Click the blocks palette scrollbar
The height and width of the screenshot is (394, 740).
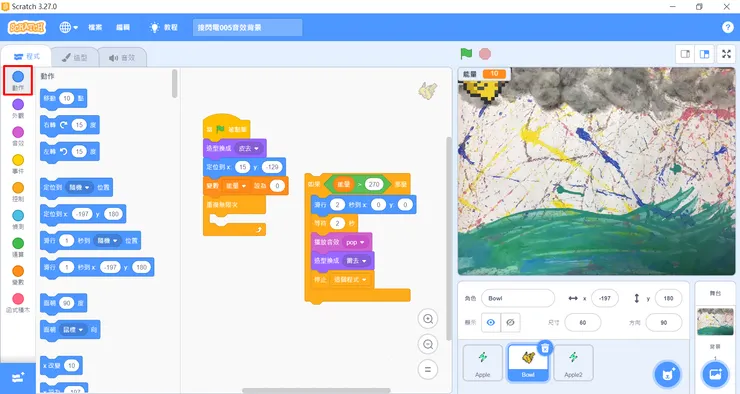pyautogui.click(x=175, y=84)
